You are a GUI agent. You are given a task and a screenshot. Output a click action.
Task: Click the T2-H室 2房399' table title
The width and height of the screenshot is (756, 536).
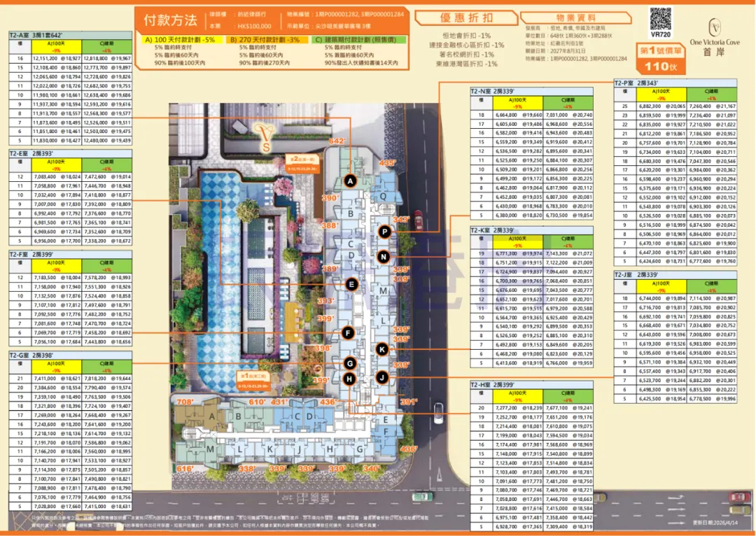point(532,385)
